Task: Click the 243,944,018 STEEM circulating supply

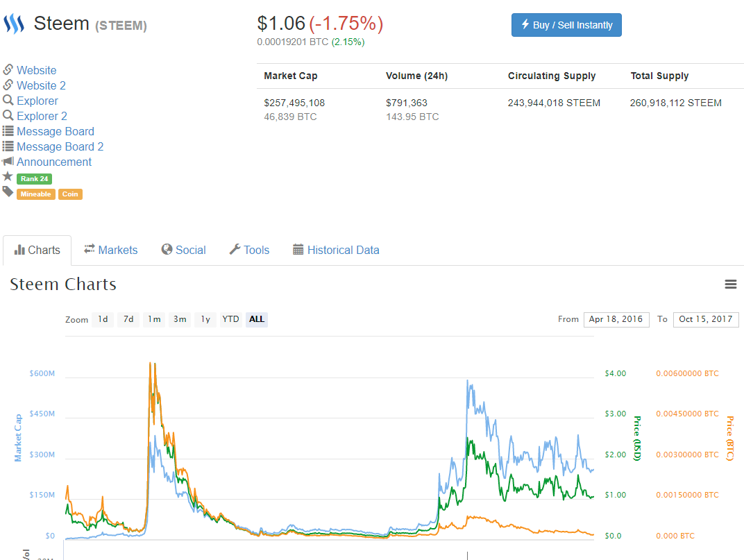Action: (554, 103)
